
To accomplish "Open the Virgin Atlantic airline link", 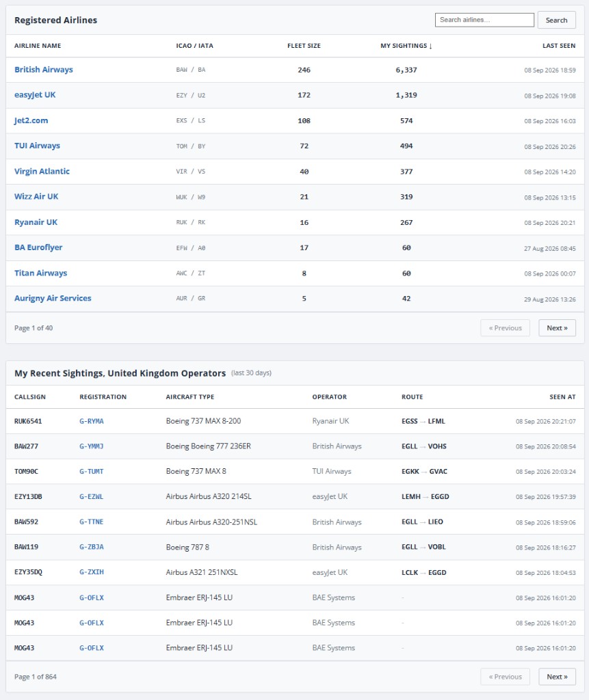I will [x=42, y=172].
